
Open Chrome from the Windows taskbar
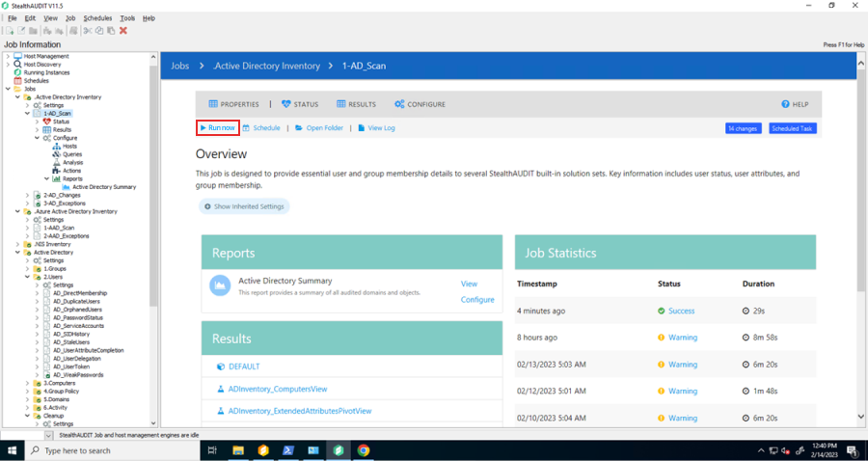pos(364,450)
